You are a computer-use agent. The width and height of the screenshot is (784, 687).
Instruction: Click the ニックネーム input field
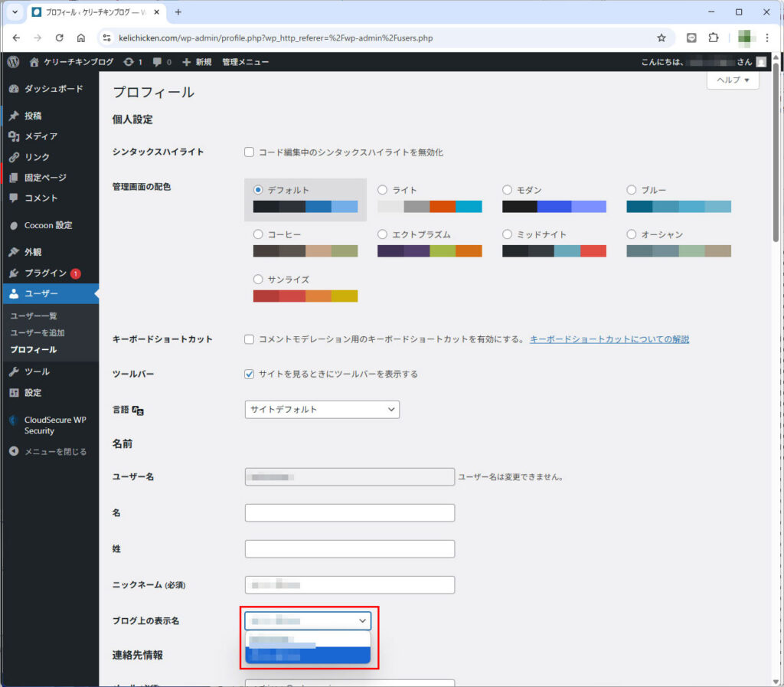coord(349,585)
